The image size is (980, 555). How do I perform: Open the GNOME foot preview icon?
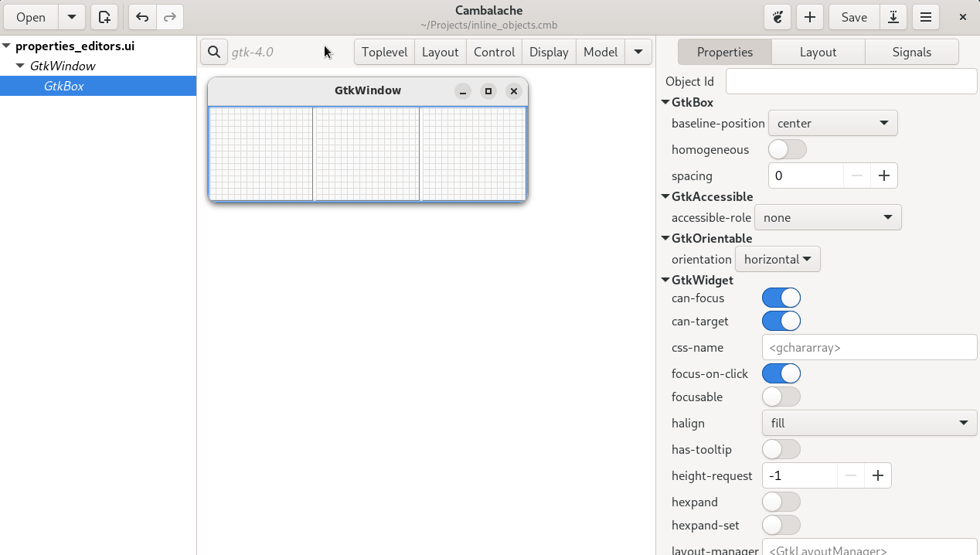click(778, 17)
